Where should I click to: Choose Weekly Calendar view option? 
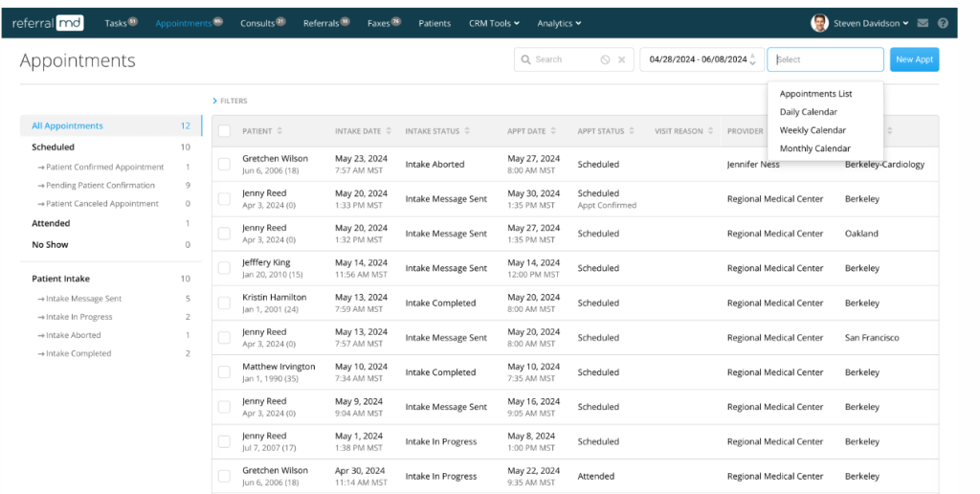coord(813,130)
